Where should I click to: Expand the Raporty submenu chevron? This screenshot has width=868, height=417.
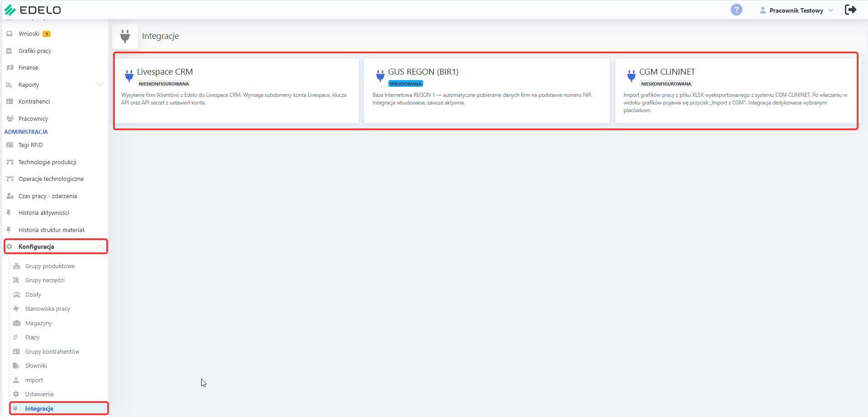(x=100, y=84)
